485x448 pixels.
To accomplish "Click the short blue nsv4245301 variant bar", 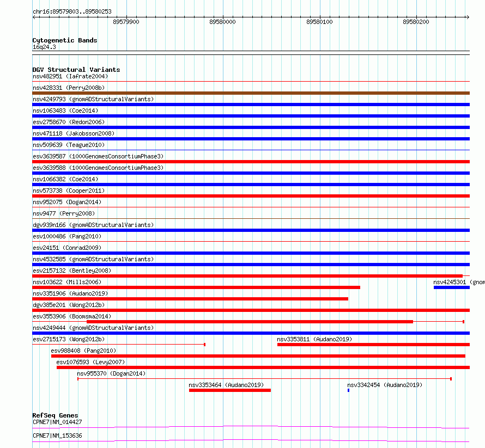I will coord(452,287).
